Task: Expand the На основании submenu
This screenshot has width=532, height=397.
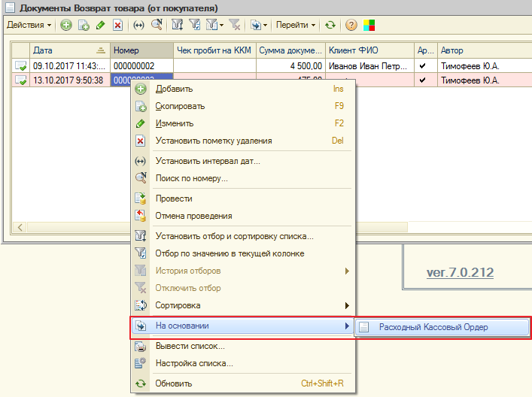Action: 242,326
